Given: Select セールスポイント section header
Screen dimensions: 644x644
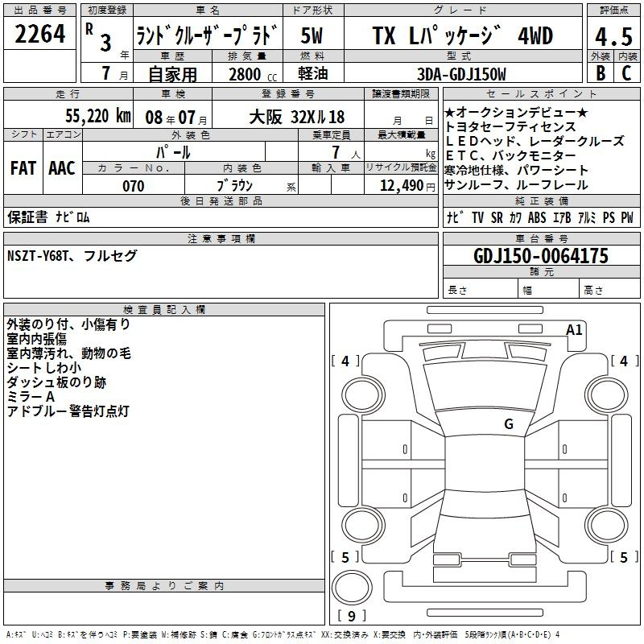Looking at the screenshot, I should [x=541, y=93].
